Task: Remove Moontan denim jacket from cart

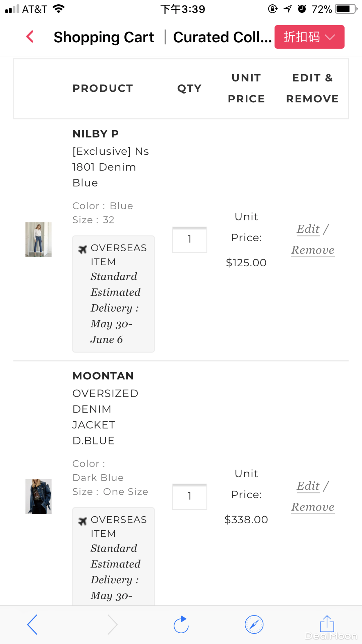Action: 313,507
